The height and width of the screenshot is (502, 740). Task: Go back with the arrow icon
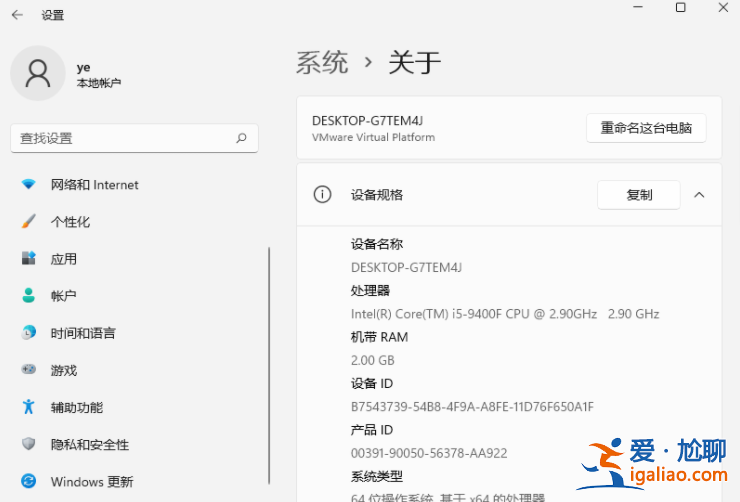pyautogui.click(x=17, y=15)
